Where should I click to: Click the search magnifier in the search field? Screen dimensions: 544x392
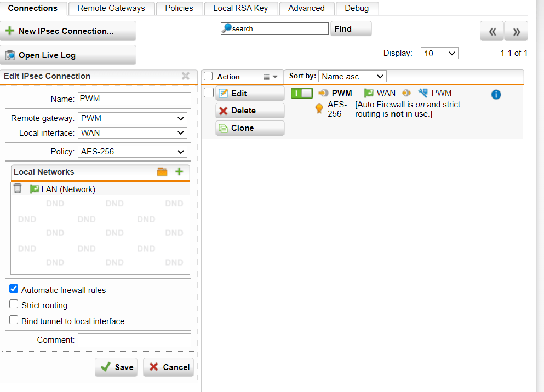pyautogui.click(x=227, y=28)
